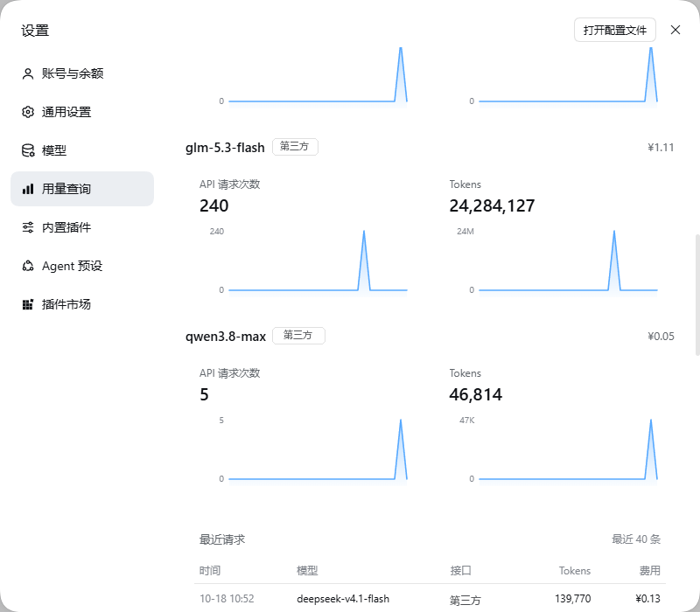Screen dimensions: 700x612
Task: Click the 第三方 tag beside glm-5.3-flash
Action: click(x=295, y=147)
